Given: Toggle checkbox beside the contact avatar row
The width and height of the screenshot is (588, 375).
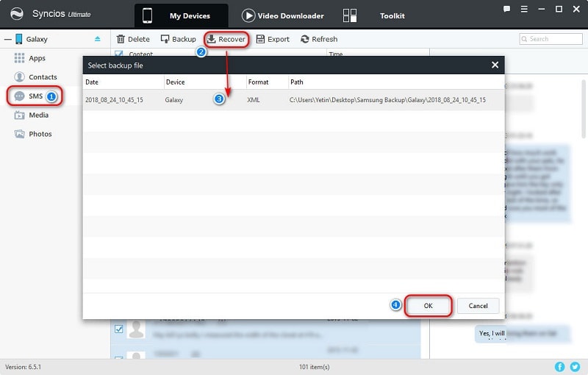Looking at the screenshot, I should [x=119, y=329].
